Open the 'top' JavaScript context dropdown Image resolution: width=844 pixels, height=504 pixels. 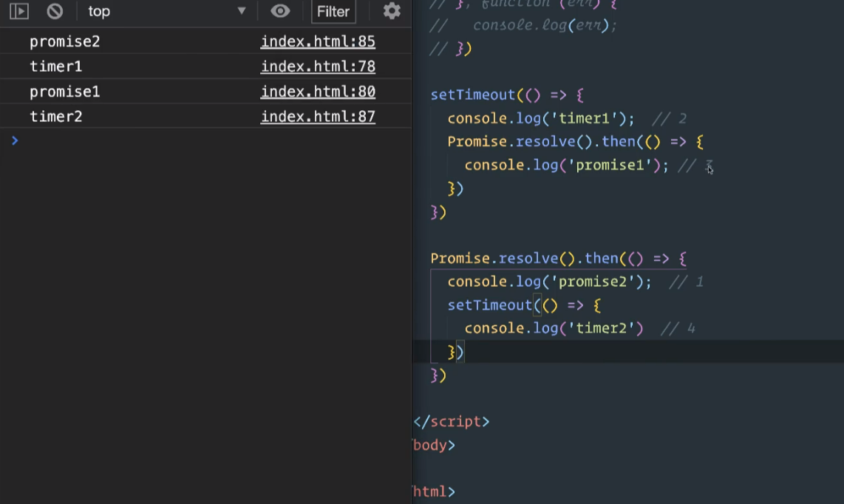point(167,11)
